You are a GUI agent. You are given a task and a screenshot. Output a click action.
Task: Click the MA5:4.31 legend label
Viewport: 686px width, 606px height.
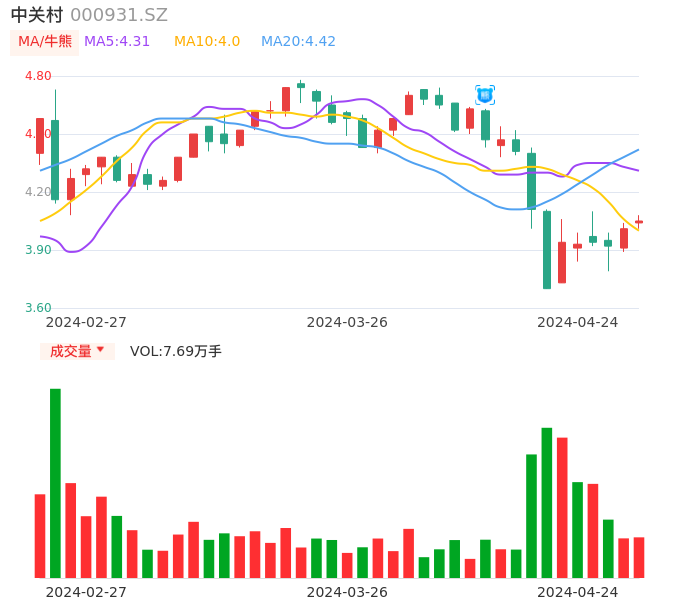117,42
